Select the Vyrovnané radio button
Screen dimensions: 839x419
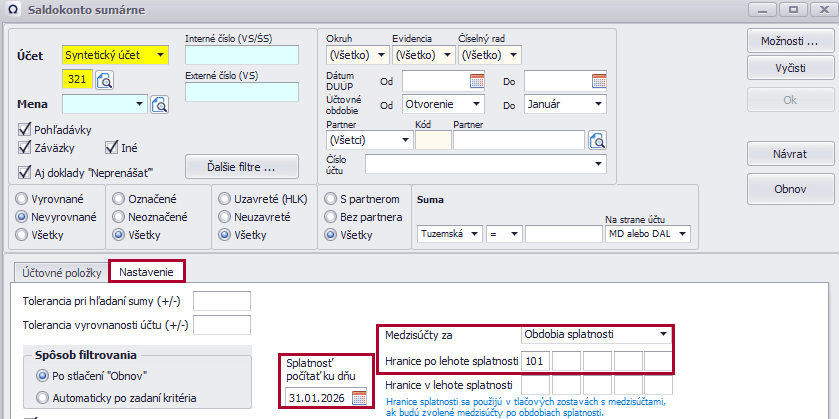coord(21,198)
